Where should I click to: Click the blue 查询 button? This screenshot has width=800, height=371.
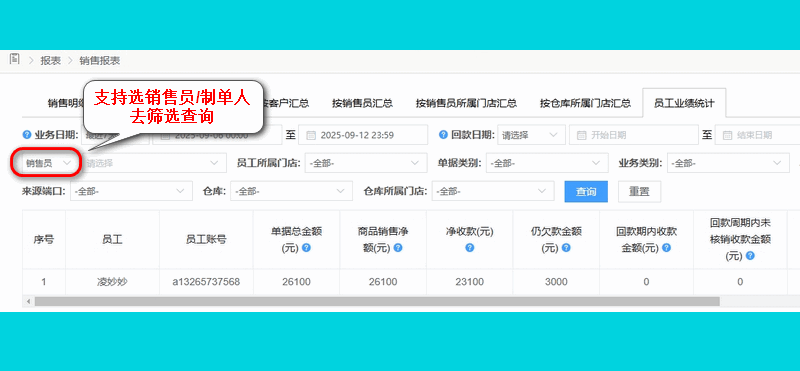586,191
